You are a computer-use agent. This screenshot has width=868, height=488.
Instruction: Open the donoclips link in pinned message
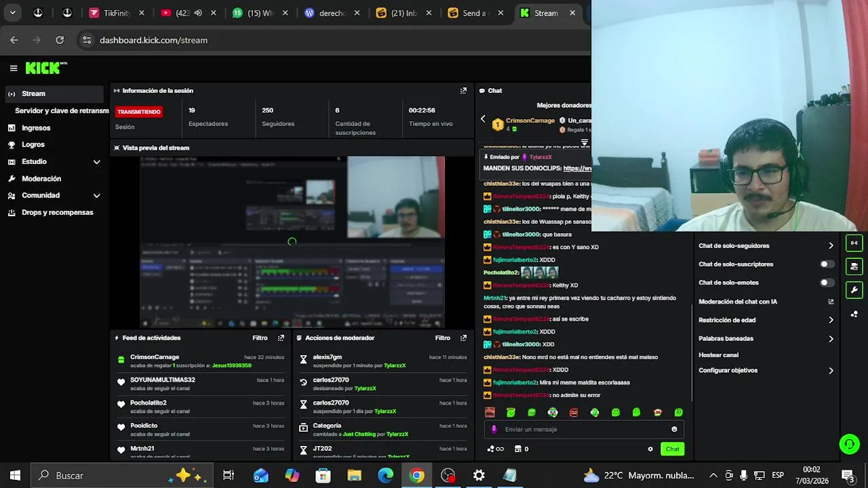tap(577, 168)
